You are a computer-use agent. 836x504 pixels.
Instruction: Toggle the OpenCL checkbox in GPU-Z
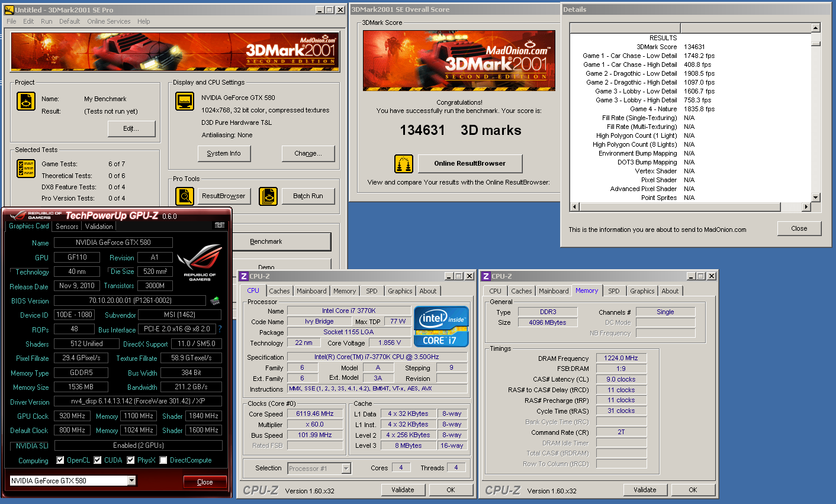[60, 460]
